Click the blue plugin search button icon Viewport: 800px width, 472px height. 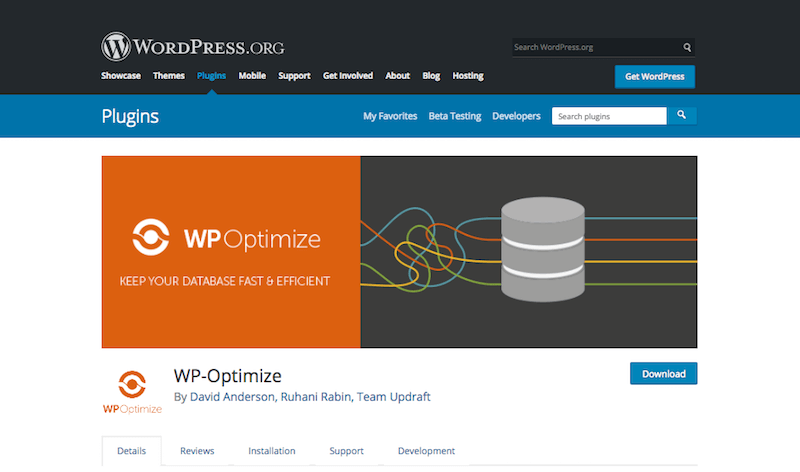click(x=682, y=116)
